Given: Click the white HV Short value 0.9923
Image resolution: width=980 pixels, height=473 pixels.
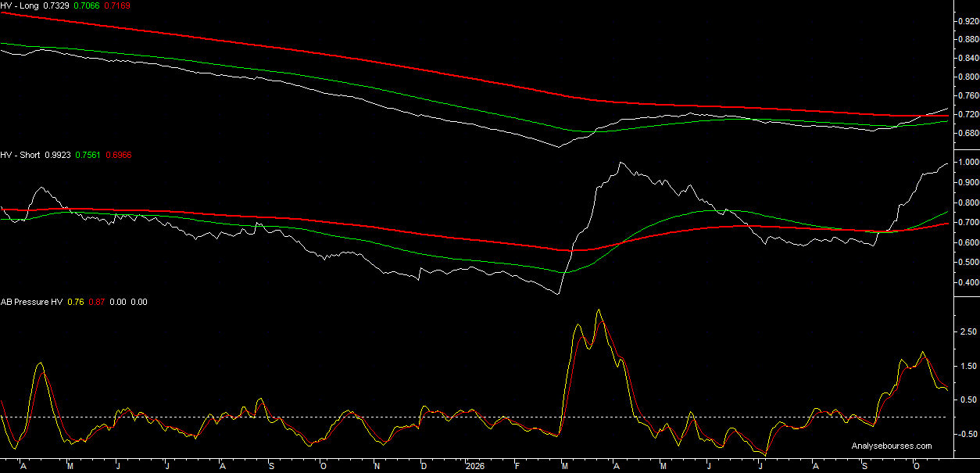Looking at the screenshot, I should click(x=57, y=155).
